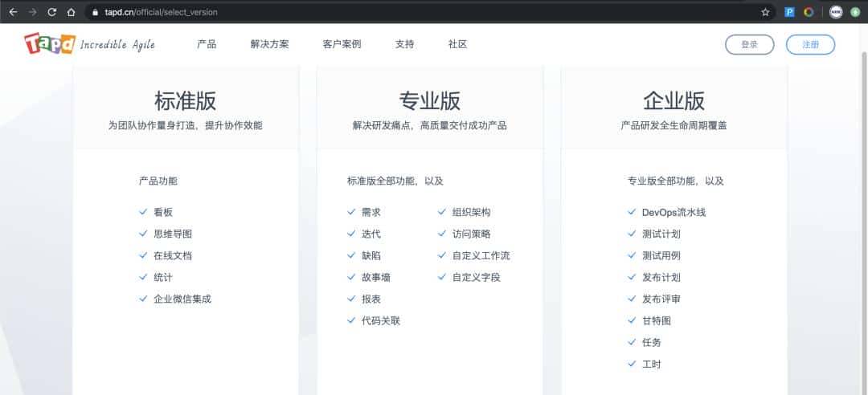868x395 pixels.
Task: Open the blue P extension icon
Action: (x=790, y=12)
